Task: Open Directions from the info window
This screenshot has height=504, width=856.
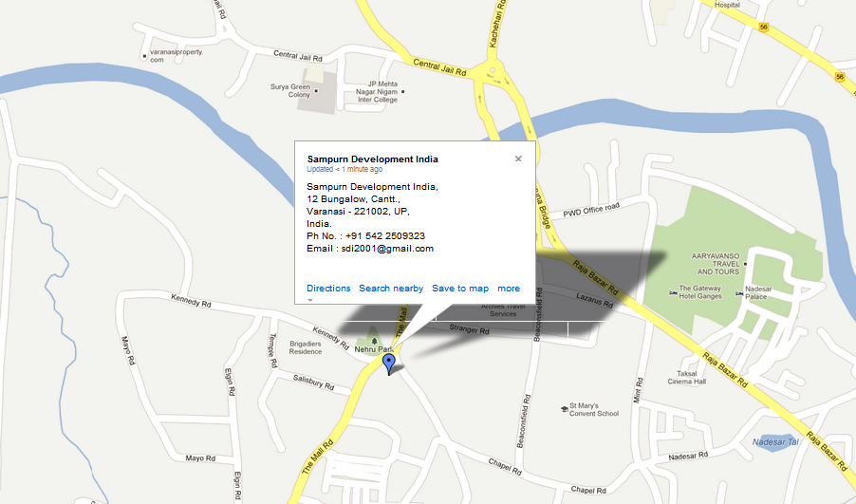Action: [328, 289]
